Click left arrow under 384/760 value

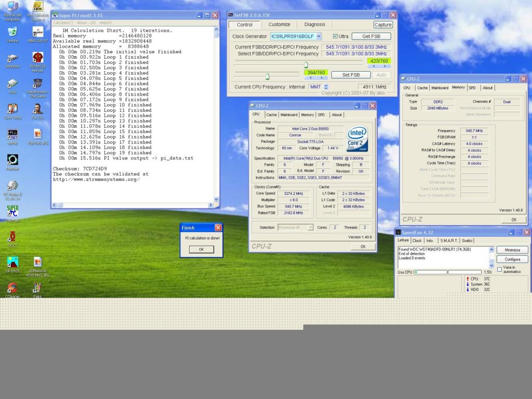(310, 78)
